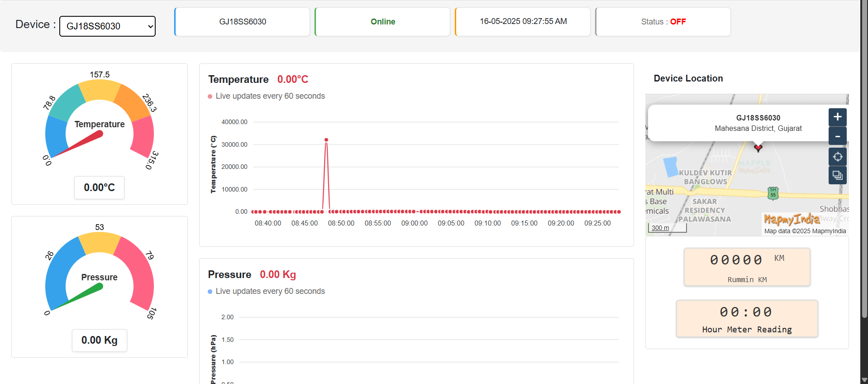Screen dimensions: 868x384
Task: Click the GJ18SS6030 device ID card
Action: point(242,22)
